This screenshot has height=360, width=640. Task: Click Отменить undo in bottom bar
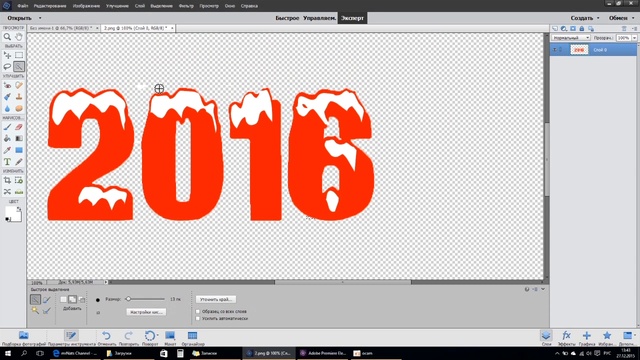click(107, 338)
